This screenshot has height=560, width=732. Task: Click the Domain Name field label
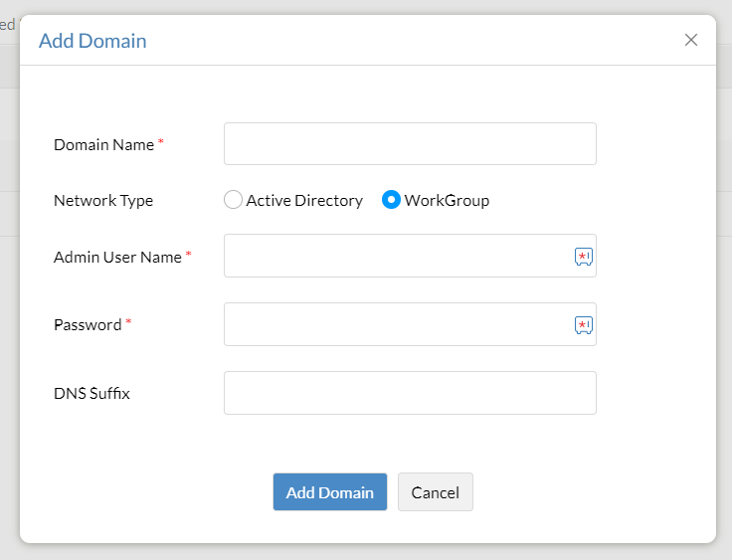[x=103, y=145]
